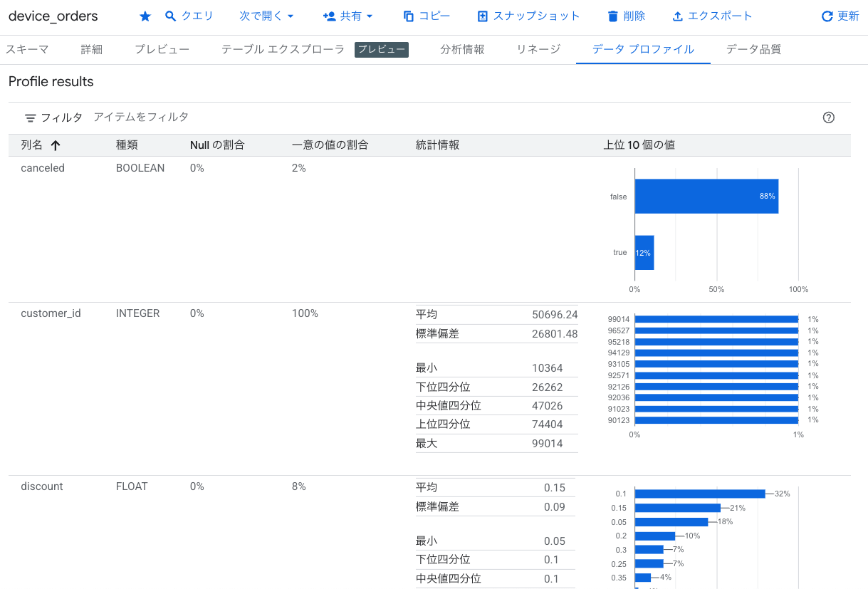Click the Null の割合 column header
Viewport: 868px width, 589px height.
217,145
